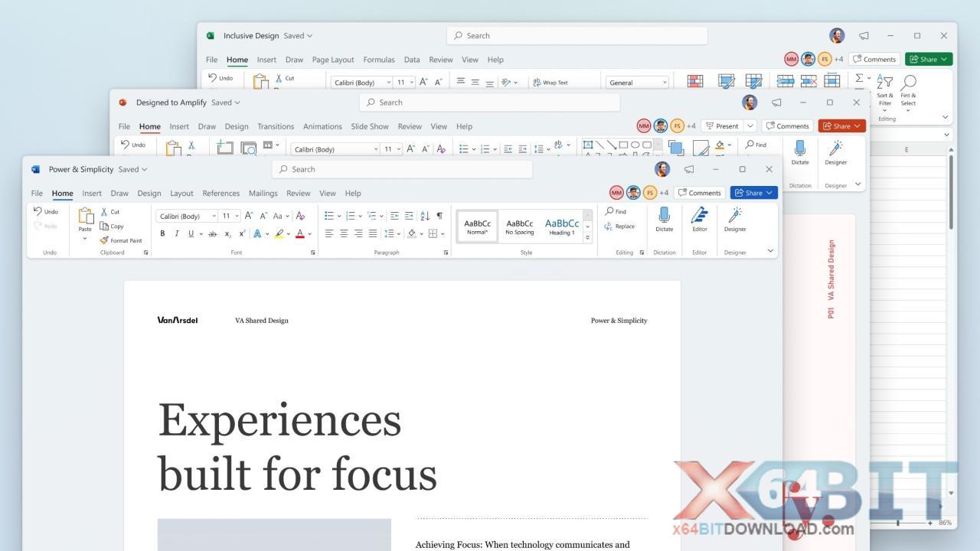This screenshot has width=980, height=551.
Task: Open the Insert tab in Word
Action: (x=92, y=194)
